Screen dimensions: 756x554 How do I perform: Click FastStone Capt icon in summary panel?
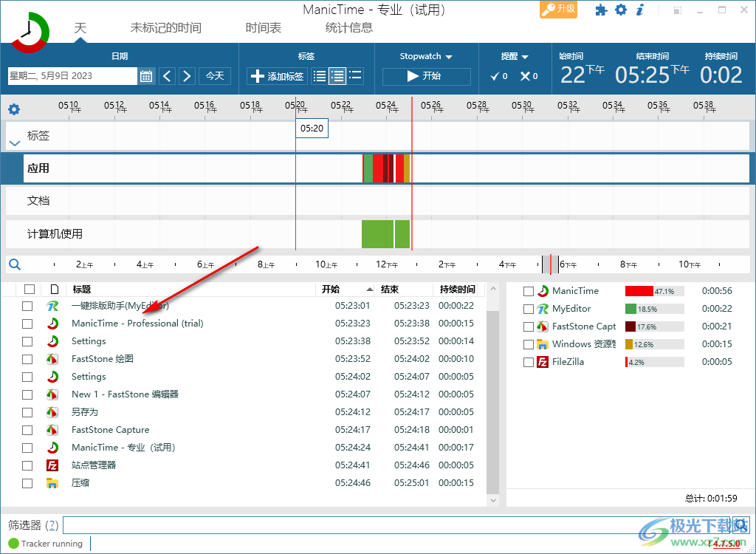[x=543, y=326]
